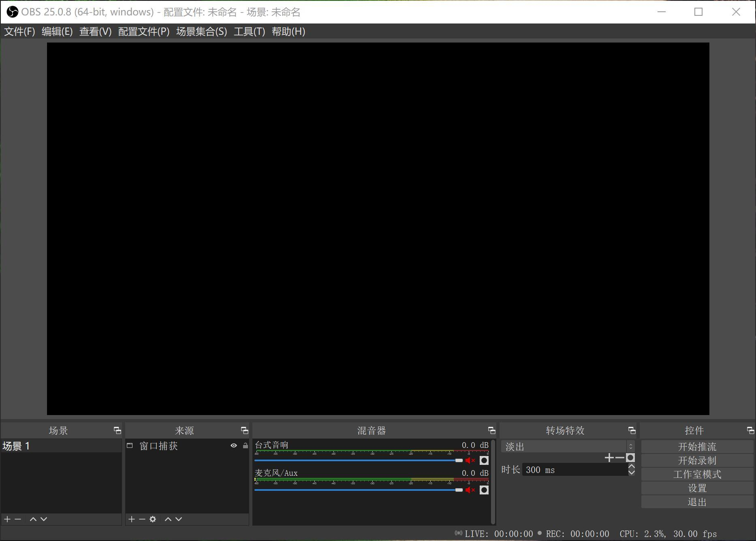Increase transition duration with up arrow
Screen dimensions: 756x541
pos(631,466)
